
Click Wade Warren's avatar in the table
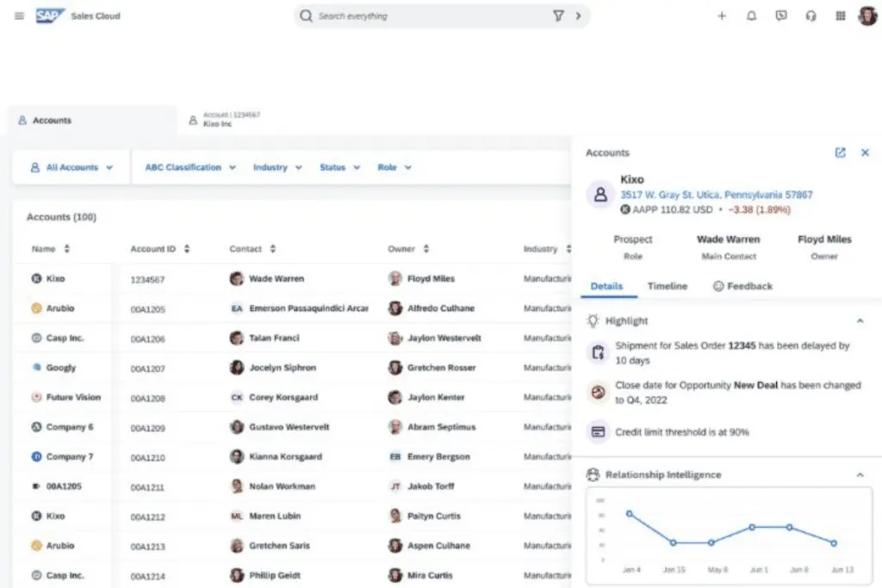237,278
